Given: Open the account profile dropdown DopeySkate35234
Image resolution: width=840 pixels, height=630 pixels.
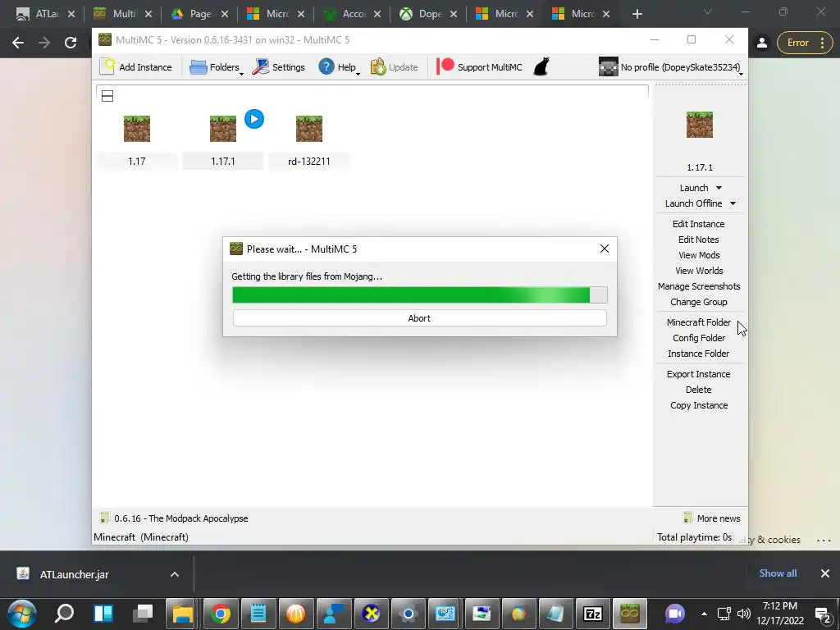Looking at the screenshot, I should coord(671,67).
